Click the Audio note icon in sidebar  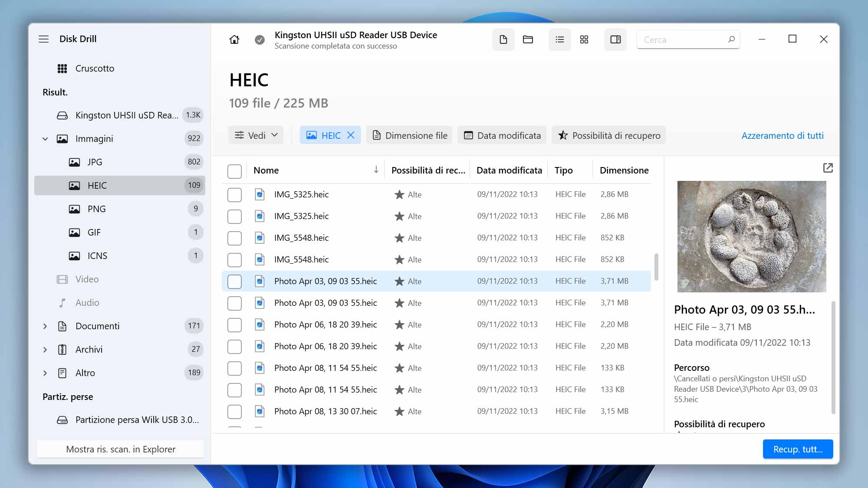point(62,303)
